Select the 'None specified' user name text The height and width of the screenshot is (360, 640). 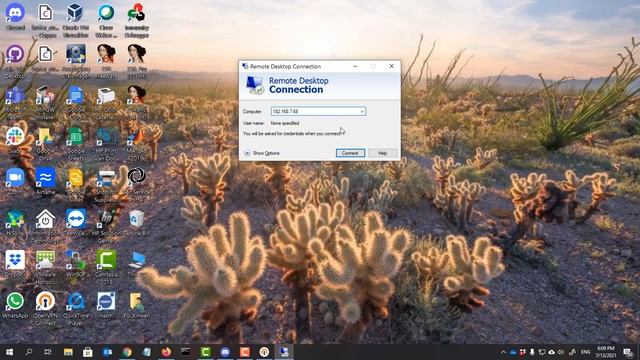[285, 123]
